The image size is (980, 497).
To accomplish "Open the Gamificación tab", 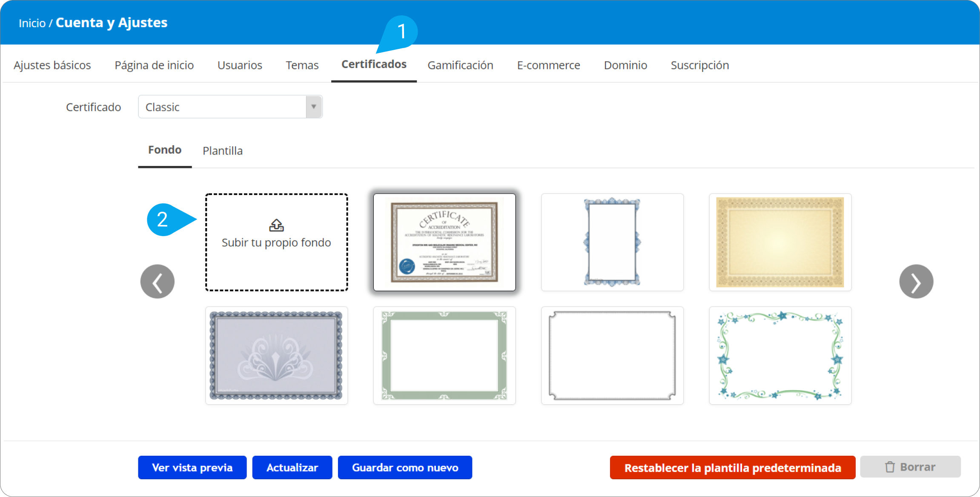I will click(460, 65).
